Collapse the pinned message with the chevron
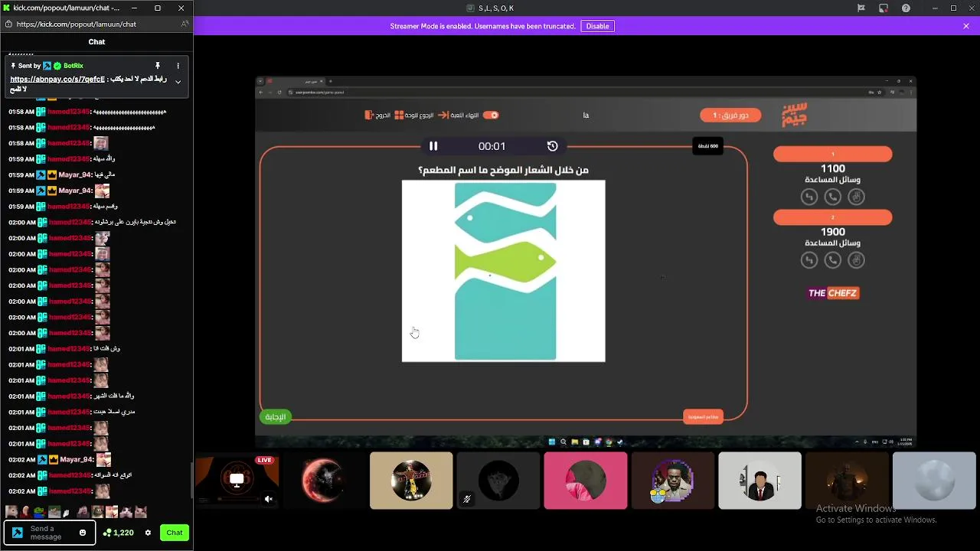This screenshot has height=551, width=980. (178, 82)
